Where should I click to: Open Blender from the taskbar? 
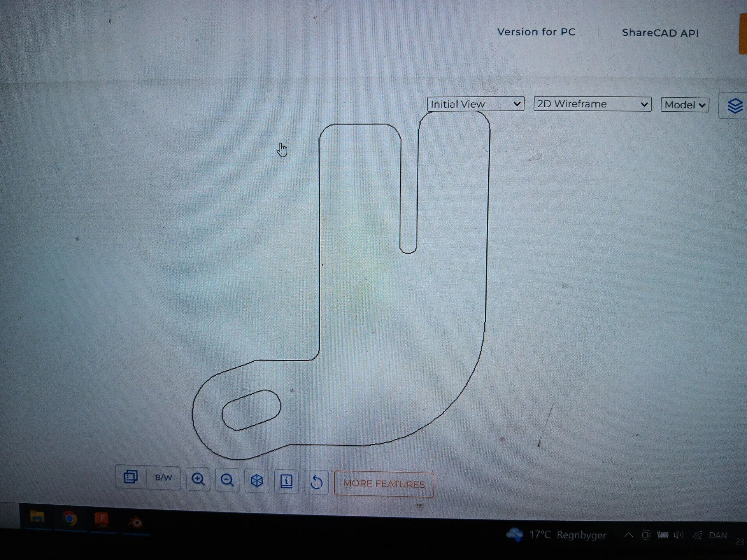point(135,522)
